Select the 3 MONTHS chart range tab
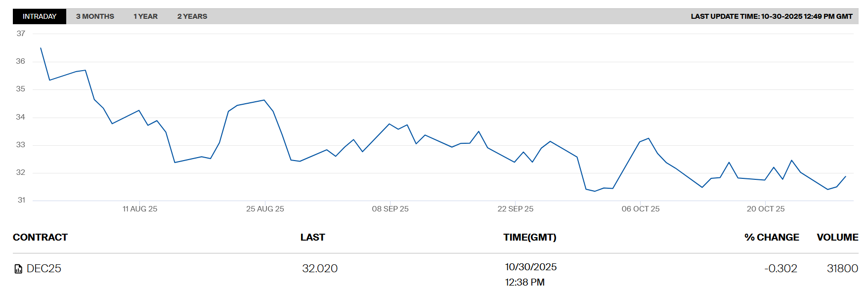Screen dimensions: 868x290 95,16
